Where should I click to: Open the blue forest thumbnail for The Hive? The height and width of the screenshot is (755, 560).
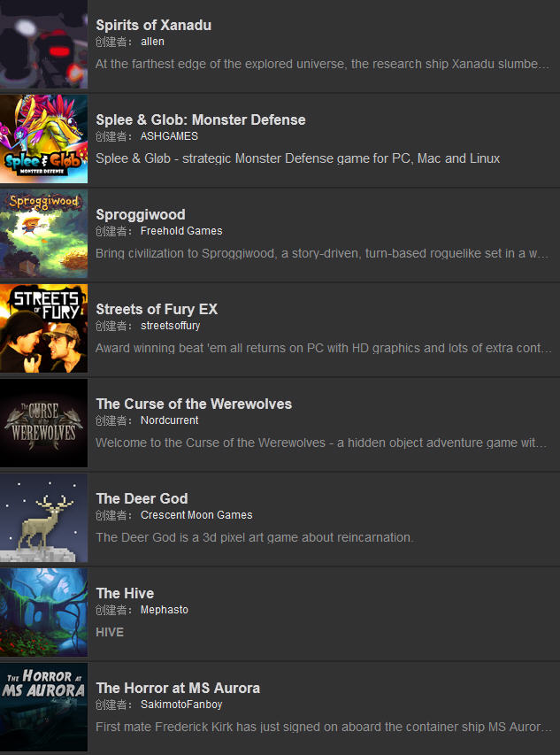tap(43, 612)
